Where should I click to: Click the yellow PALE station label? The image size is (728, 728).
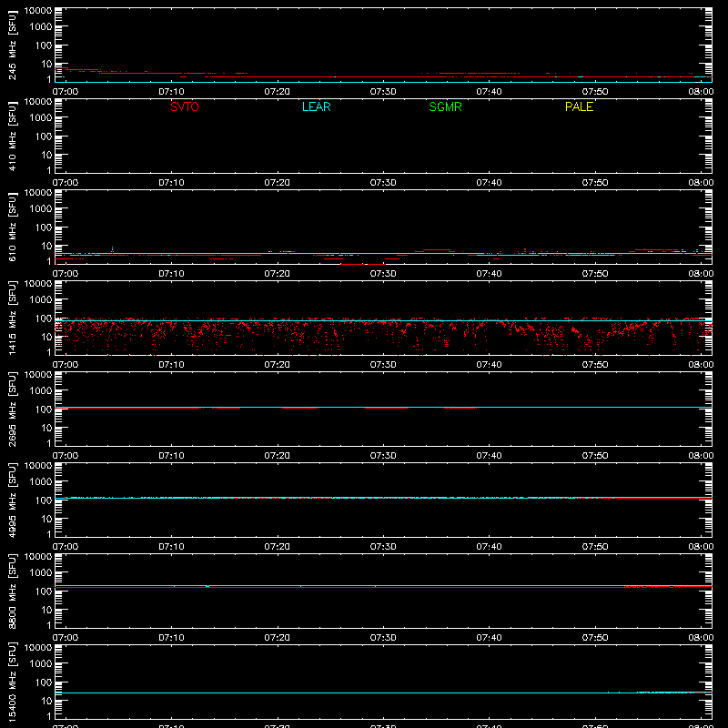[579, 106]
